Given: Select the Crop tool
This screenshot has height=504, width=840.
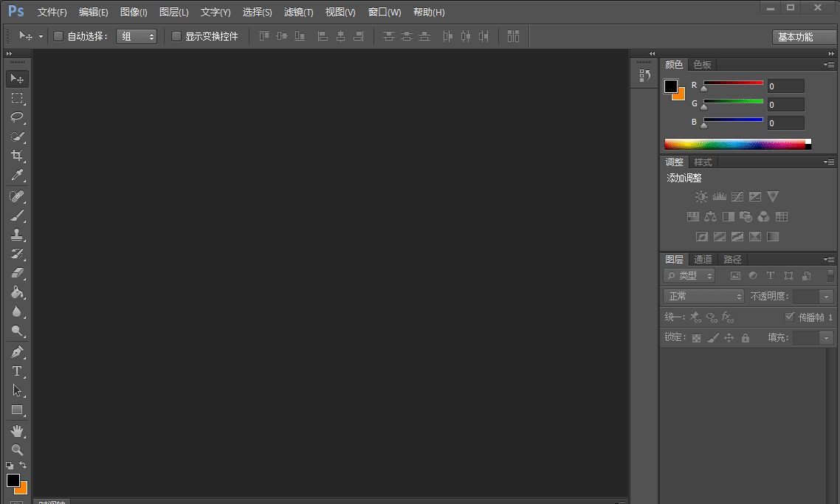Looking at the screenshot, I should (17, 156).
